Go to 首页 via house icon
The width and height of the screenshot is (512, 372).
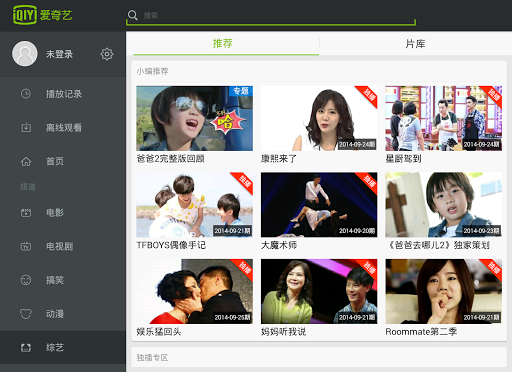(x=26, y=161)
